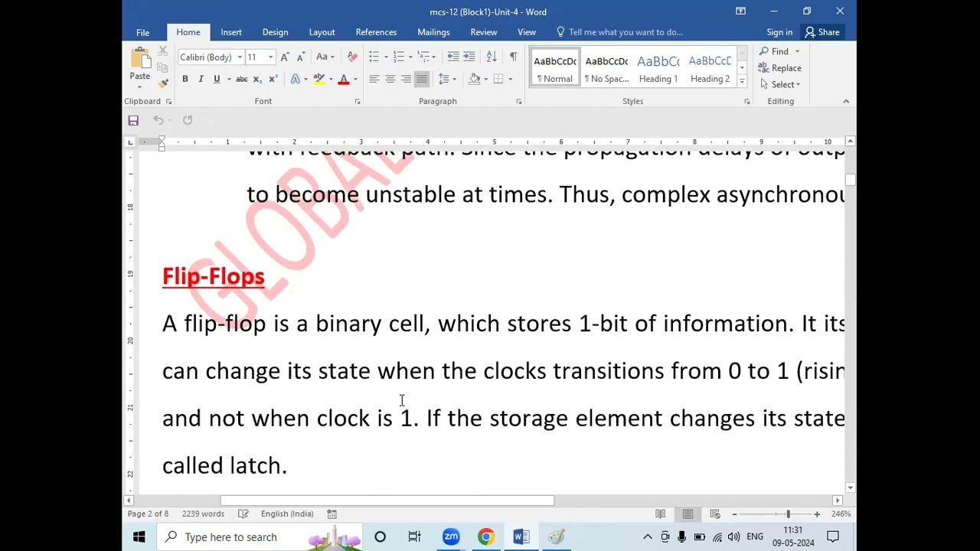Sort paragraphs alphabetically
This screenshot has width=980, height=551.
coord(492,57)
